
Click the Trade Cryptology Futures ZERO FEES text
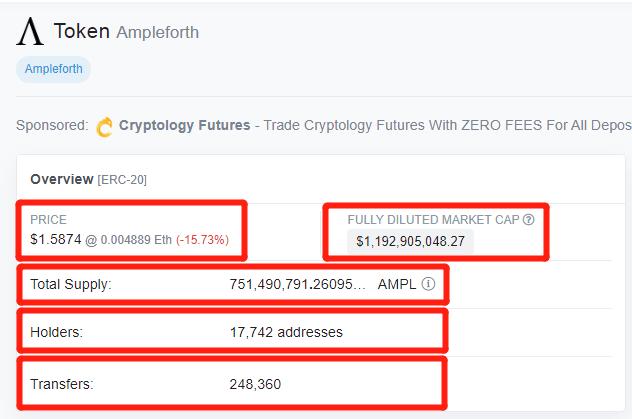(x=447, y=125)
